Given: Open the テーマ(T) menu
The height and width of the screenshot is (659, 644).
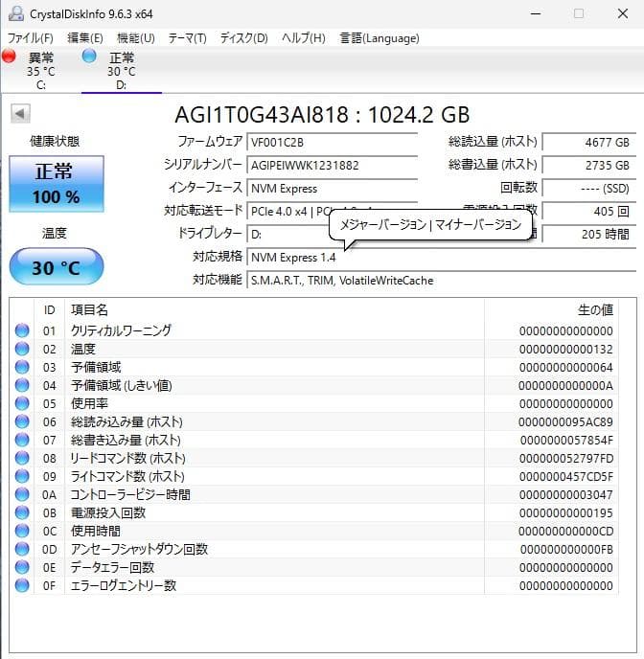Looking at the screenshot, I should coord(188,38).
